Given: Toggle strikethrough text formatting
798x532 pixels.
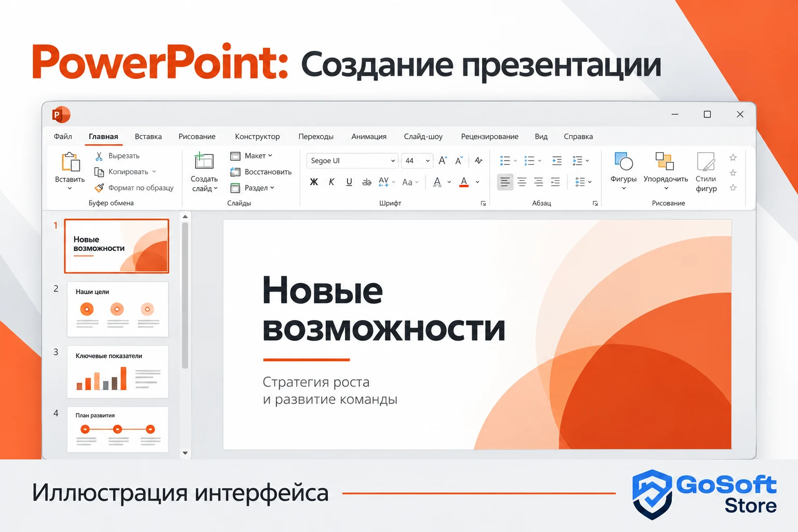Looking at the screenshot, I should point(367,182).
